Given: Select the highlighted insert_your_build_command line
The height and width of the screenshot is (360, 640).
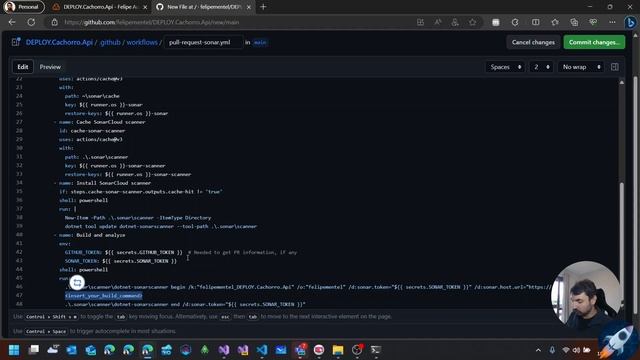Looking at the screenshot, I should (104, 296).
